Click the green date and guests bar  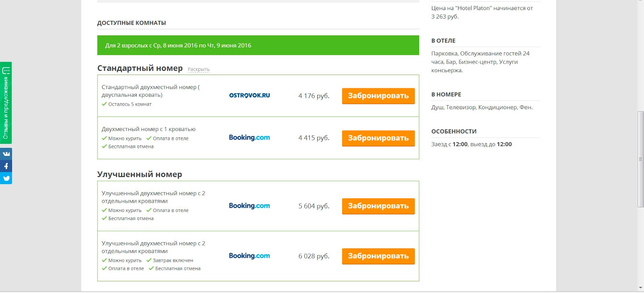click(258, 46)
